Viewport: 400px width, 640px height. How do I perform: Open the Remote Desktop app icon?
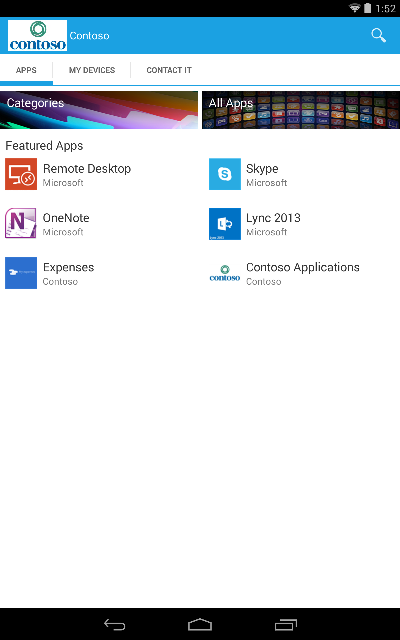click(21, 174)
